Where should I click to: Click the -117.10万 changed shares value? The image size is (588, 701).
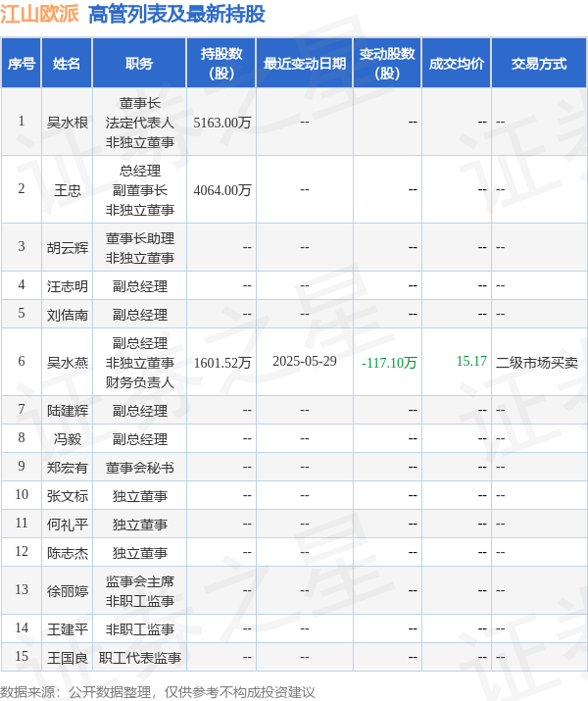point(389,363)
